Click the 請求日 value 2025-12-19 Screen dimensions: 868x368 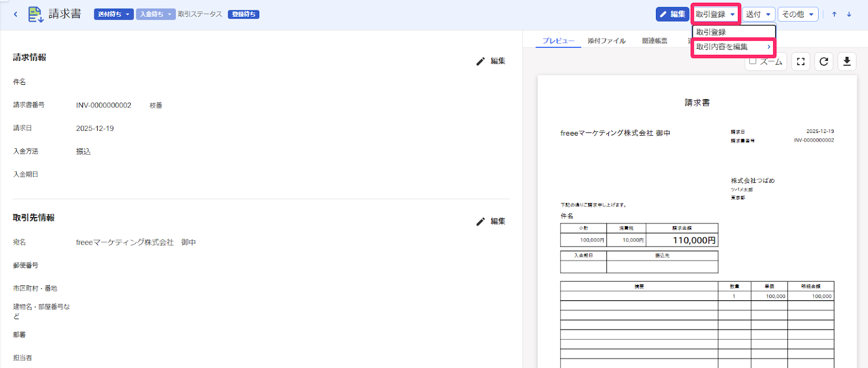click(x=95, y=129)
